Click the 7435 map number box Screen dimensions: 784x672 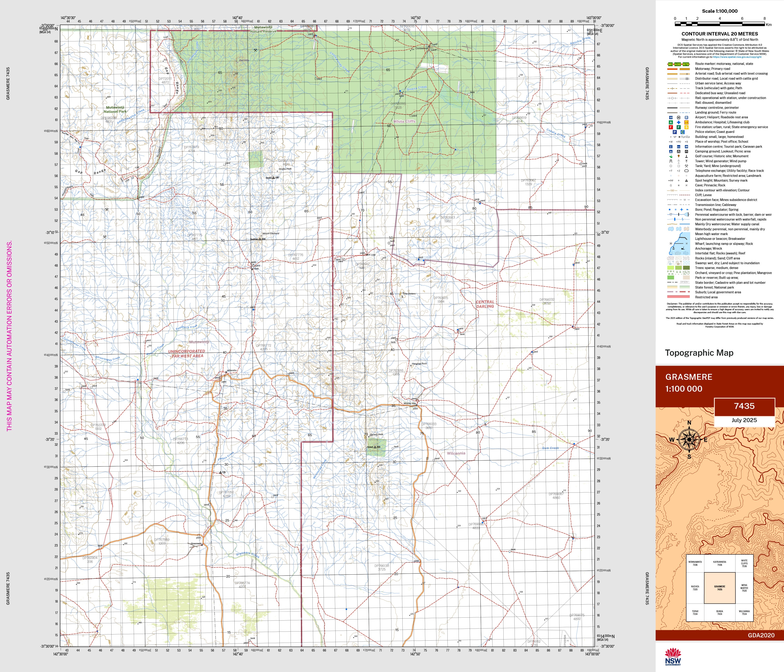point(744,406)
